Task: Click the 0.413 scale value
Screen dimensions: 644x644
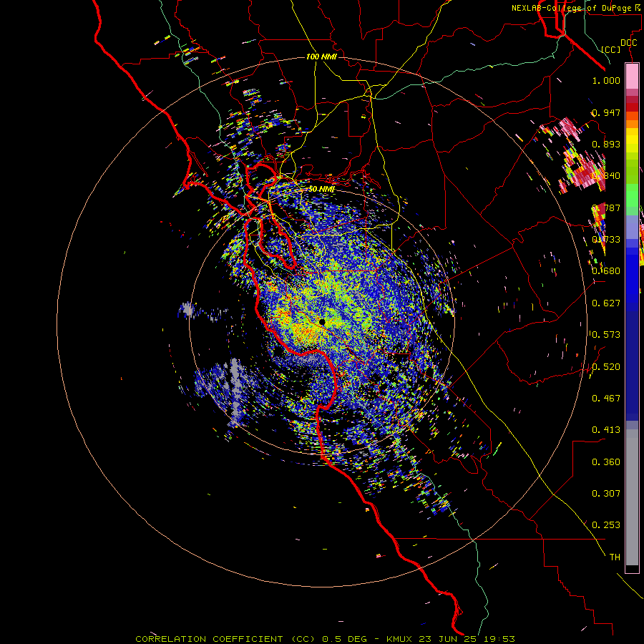Action: coord(606,429)
